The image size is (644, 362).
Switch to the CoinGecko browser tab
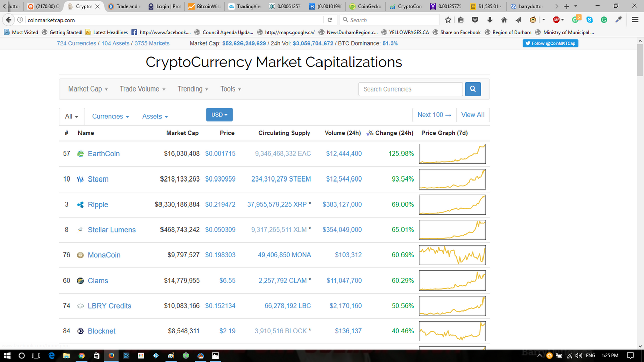click(x=366, y=6)
